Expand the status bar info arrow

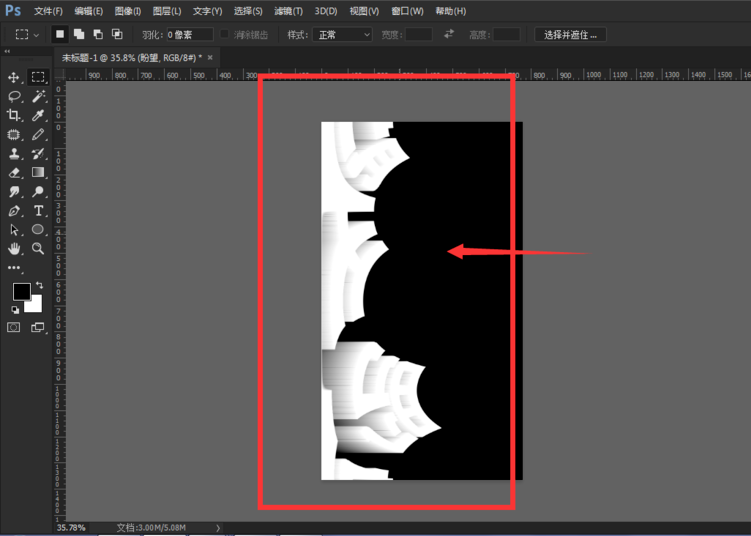click(x=218, y=528)
